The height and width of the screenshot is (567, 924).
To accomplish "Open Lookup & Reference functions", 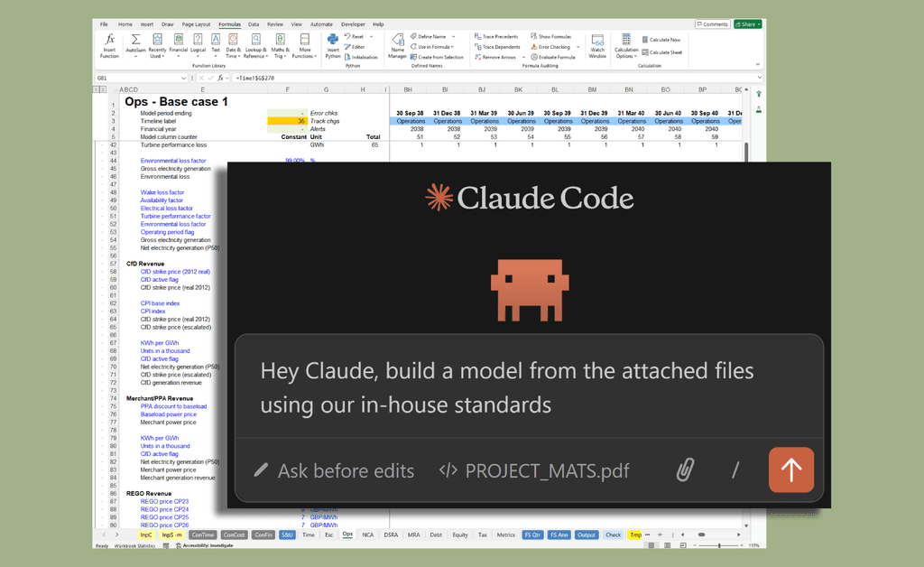I will 255,45.
